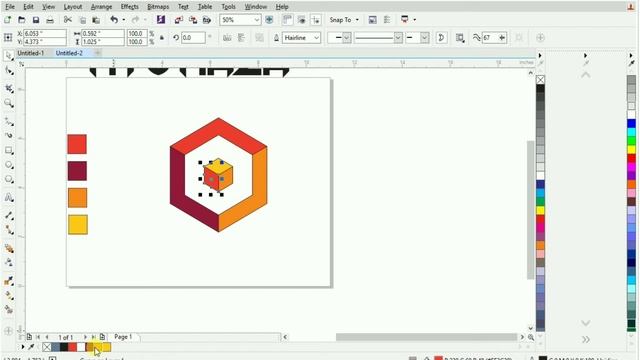This screenshot has width=640, height=360.
Task: Open the File menu
Action: [x=10, y=7]
